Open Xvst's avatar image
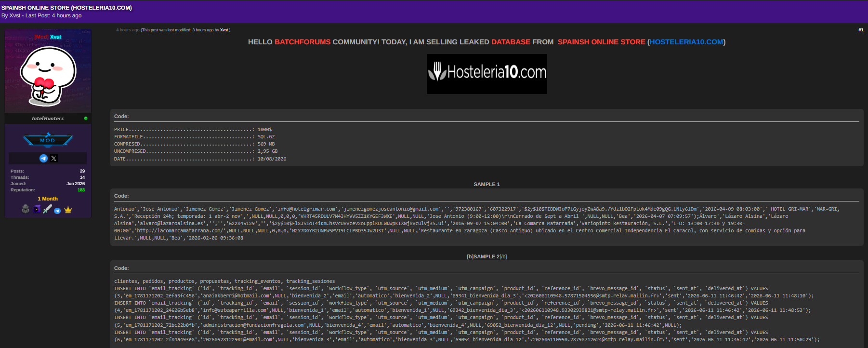868x348 pixels. [x=48, y=71]
